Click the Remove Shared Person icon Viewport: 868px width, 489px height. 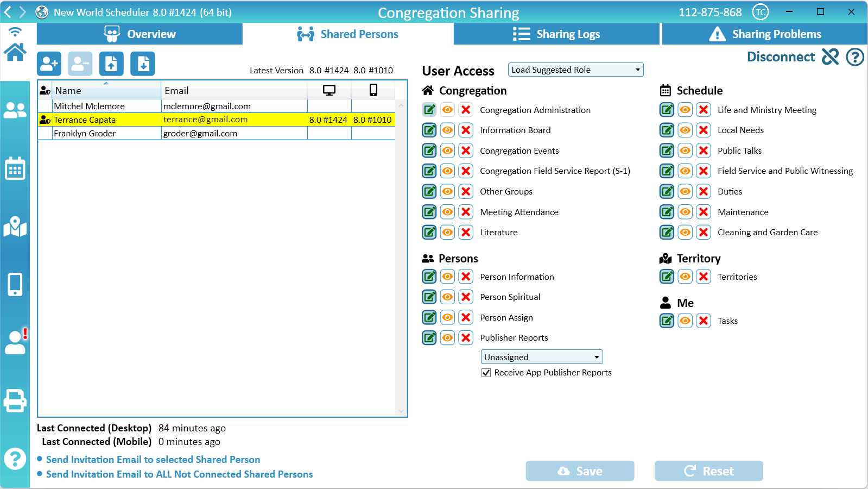coord(80,64)
